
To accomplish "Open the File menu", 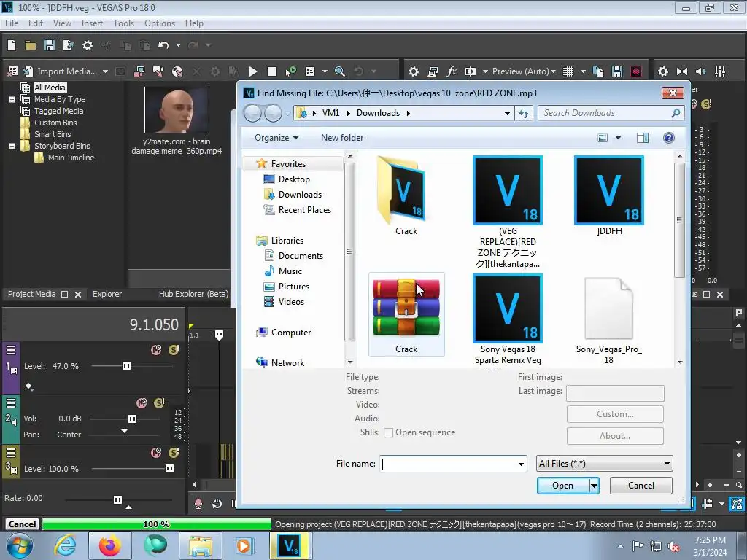I will (12, 23).
